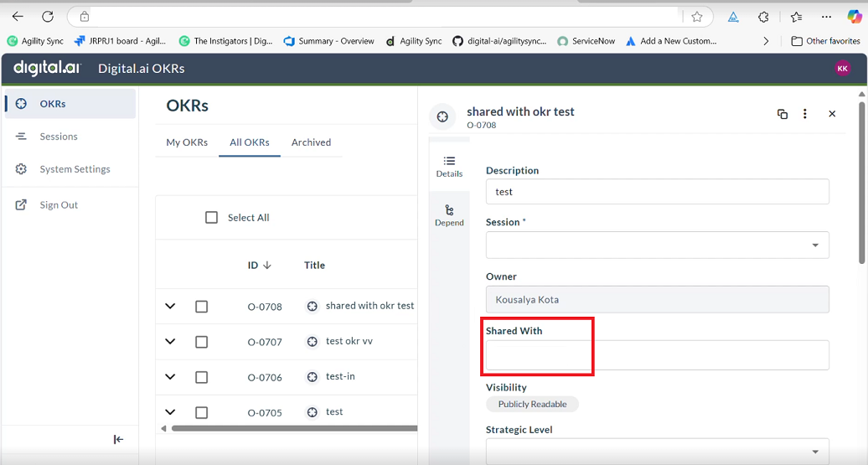
Task: Expand the O-0705 row chevron
Action: 171,412
